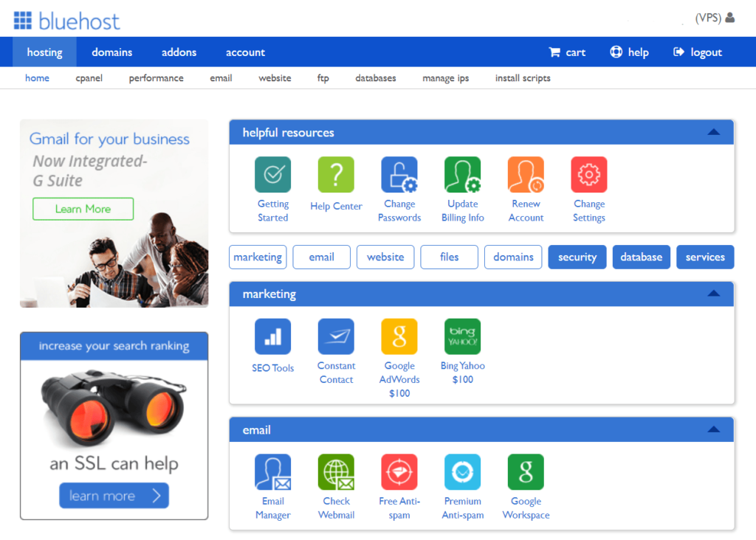This screenshot has height=540, width=756.
Task: Switch to the domains main tab
Action: [x=112, y=52]
